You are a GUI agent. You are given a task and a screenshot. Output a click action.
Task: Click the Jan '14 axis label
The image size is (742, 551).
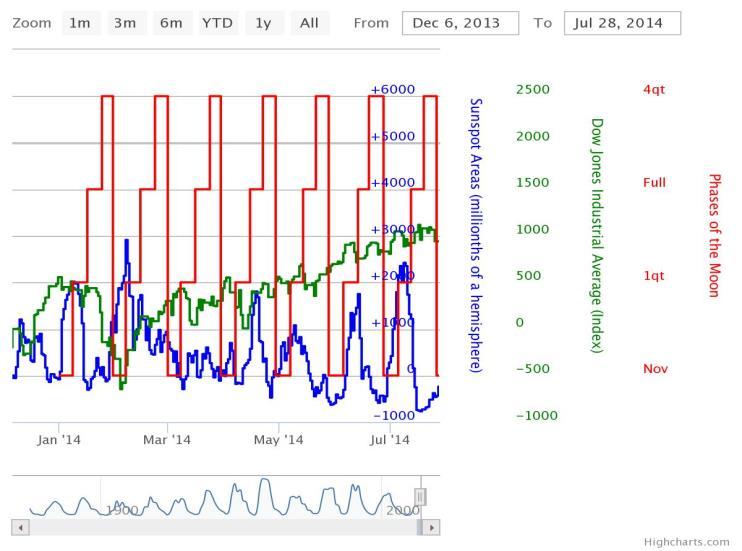[x=59, y=440]
